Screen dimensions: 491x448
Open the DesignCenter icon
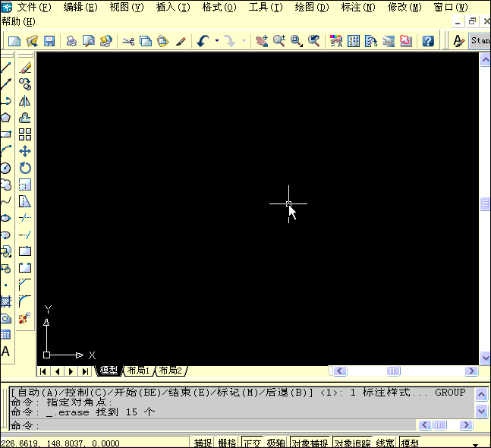(354, 41)
